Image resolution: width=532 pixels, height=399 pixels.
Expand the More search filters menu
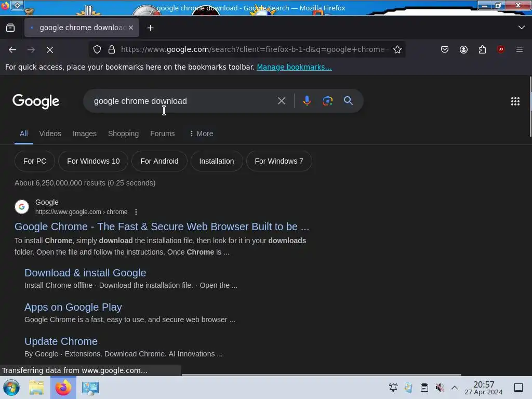(201, 134)
